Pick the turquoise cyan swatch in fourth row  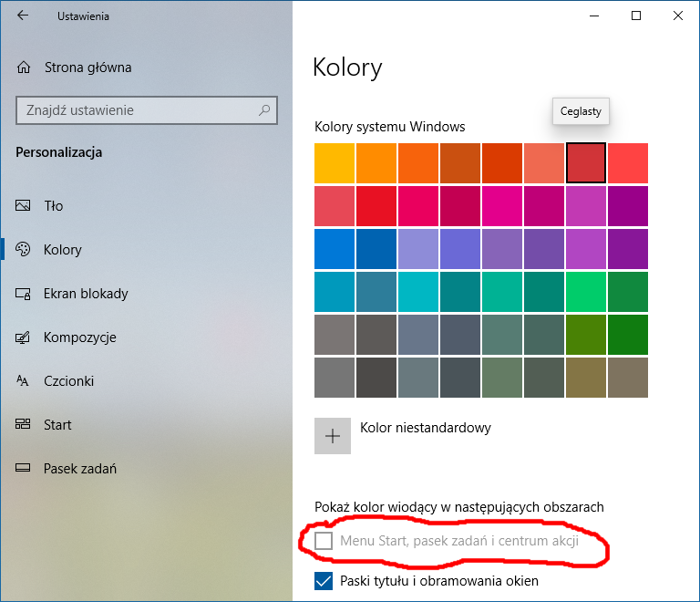[418, 292]
